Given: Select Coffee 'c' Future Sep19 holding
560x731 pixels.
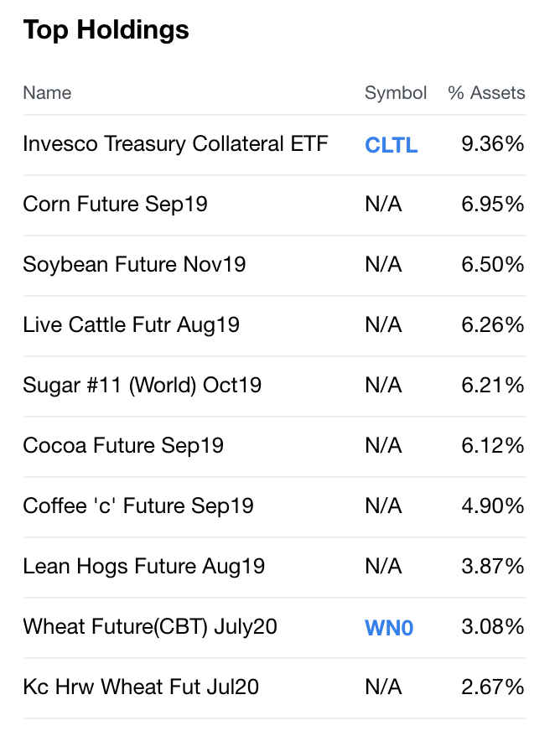Looking at the screenshot, I should 138,506.
